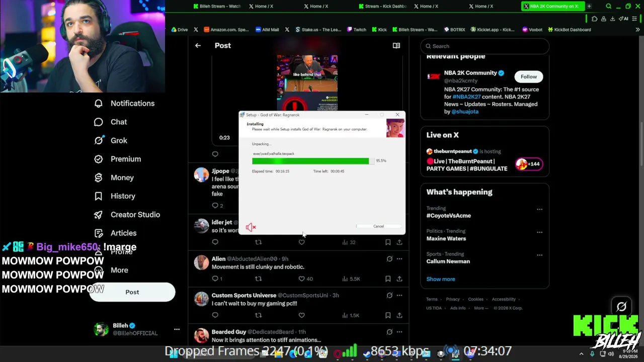
Task: Click the browser search icon in the tab bar
Action: point(609,6)
